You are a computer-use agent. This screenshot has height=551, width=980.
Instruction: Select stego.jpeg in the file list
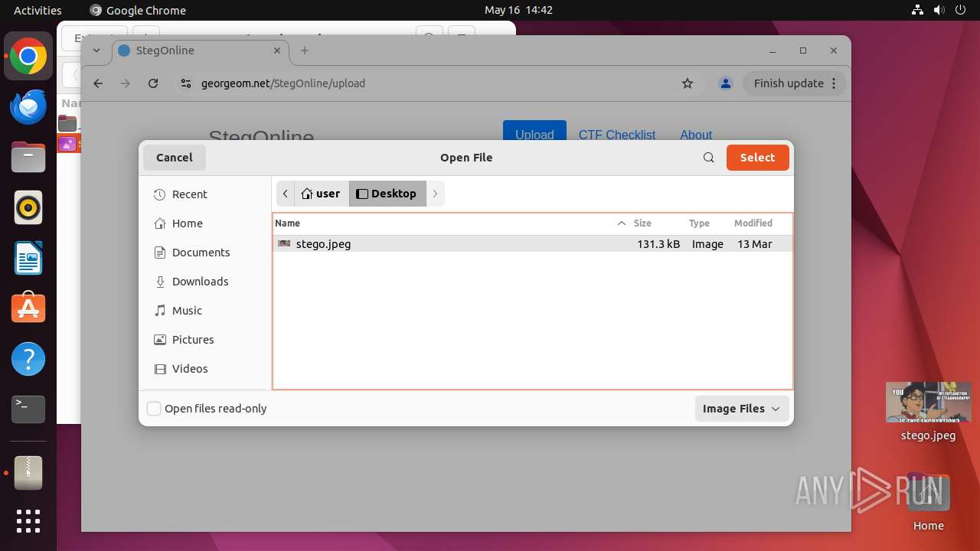[x=533, y=244]
